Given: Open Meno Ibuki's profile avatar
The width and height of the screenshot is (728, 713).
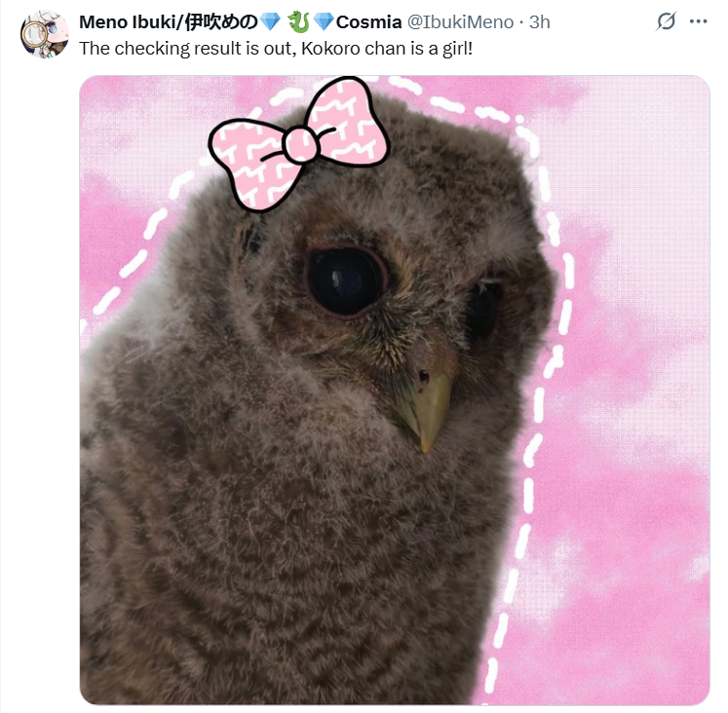Looking at the screenshot, I should [x=45, y=34].
